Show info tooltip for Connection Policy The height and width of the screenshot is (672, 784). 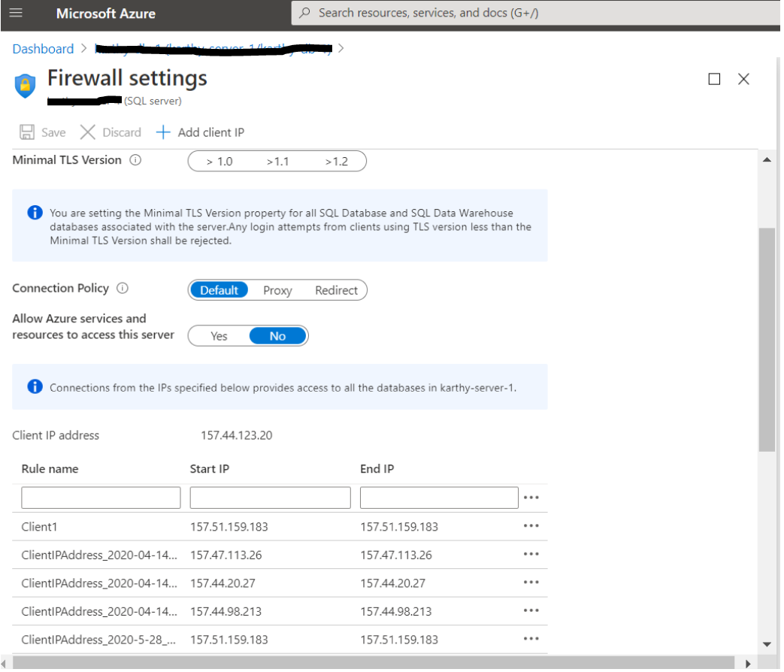[x=123, y=289]
